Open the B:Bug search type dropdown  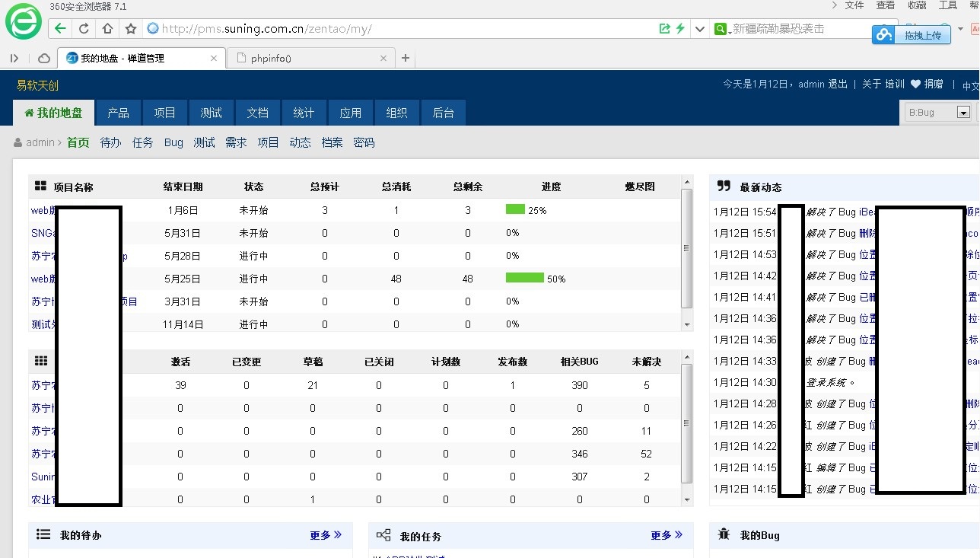pyautogui.click(x=937, y=112)
